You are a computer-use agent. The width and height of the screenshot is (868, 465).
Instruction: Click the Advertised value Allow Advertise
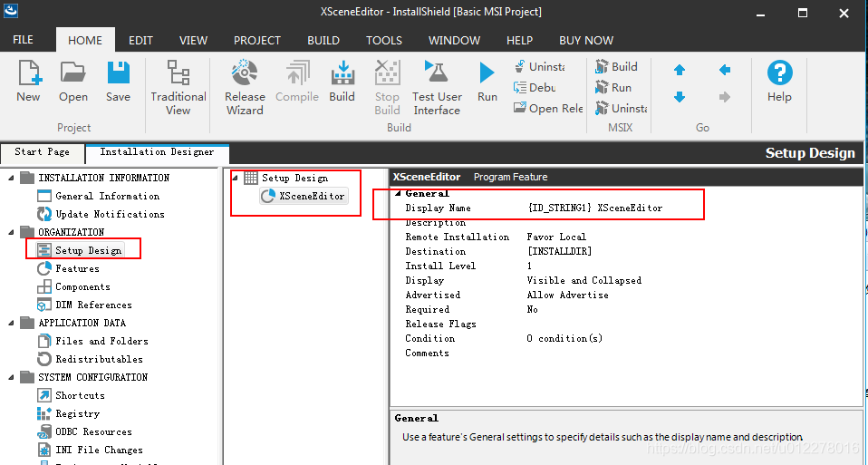click(567, 295)
